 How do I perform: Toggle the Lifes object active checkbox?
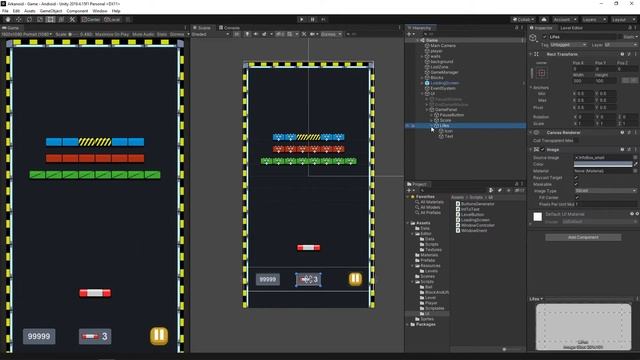pyautogui.click(x=544, y=37)
